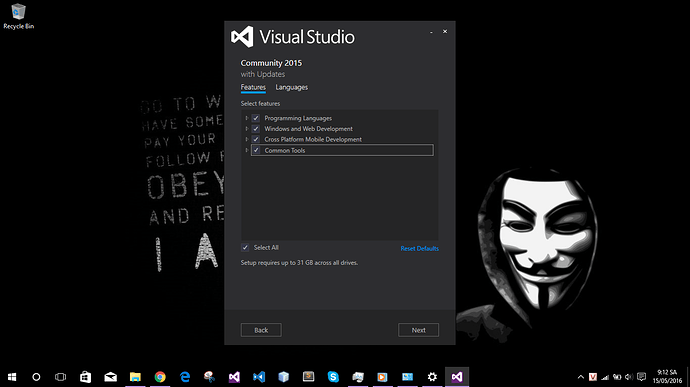Launch Microsoft Edge from the taskbar
This screenshot has width=690, height=387.
click(x=185, y=377)
